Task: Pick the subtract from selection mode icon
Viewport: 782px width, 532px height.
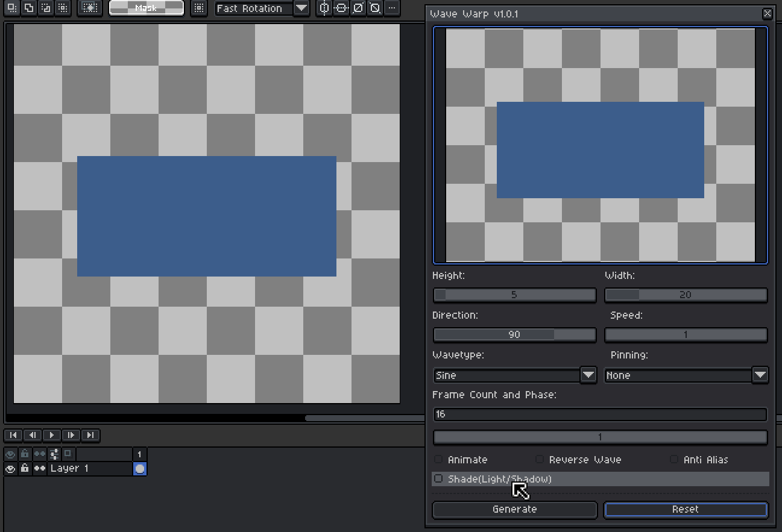Action: [x=45, y=8]
